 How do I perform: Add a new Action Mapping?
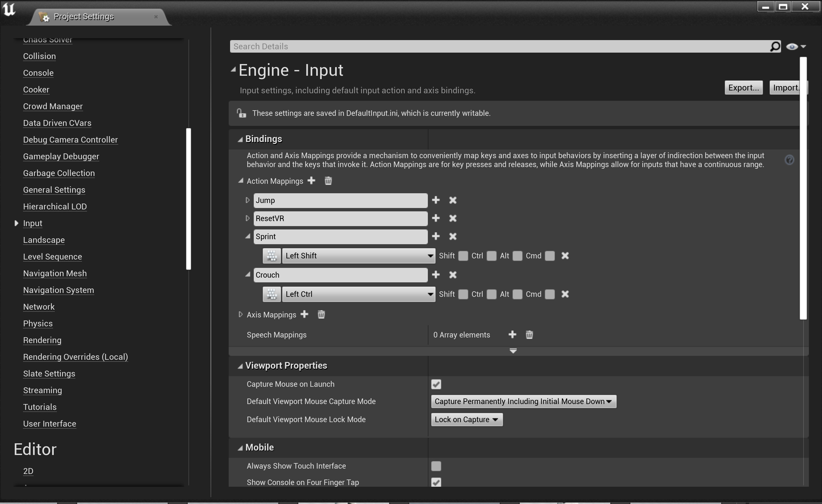click(x=312, y=181)
